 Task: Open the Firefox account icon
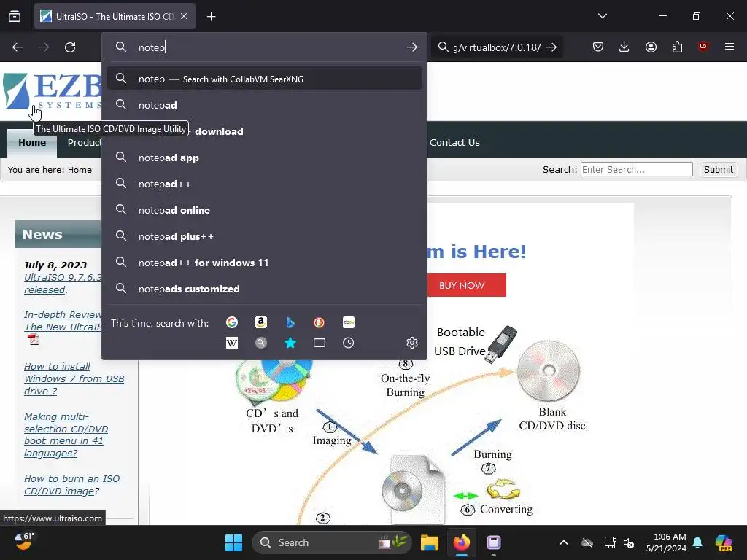click(651, 47)
